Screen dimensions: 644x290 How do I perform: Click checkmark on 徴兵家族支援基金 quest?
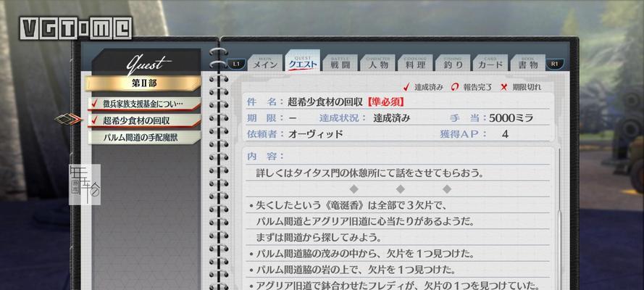(95, 104)
